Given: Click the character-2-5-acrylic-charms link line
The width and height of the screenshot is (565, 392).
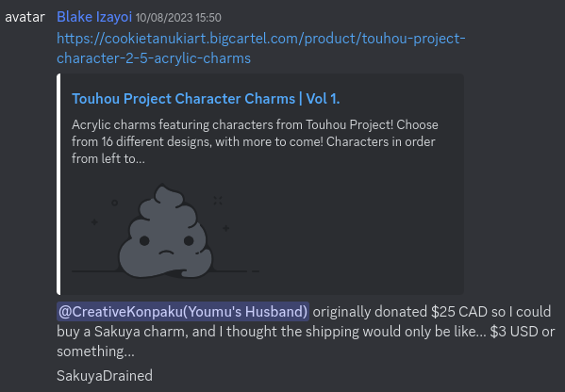Looking at the screenshot, I should coord(154,58).
